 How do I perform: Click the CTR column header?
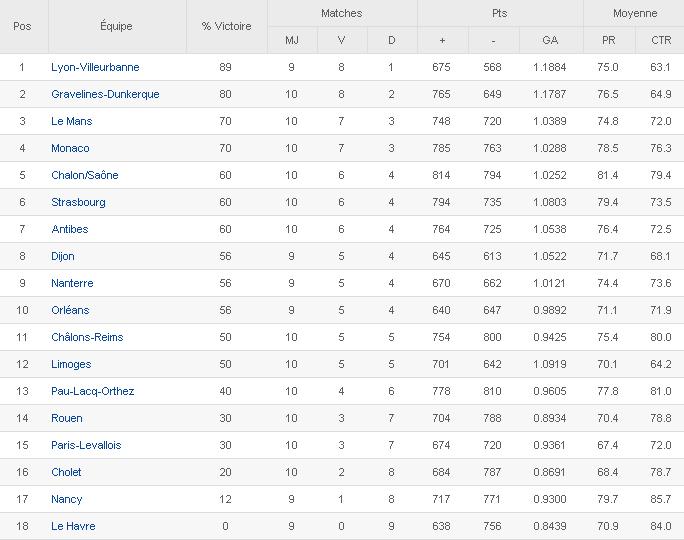click(660, 40)
